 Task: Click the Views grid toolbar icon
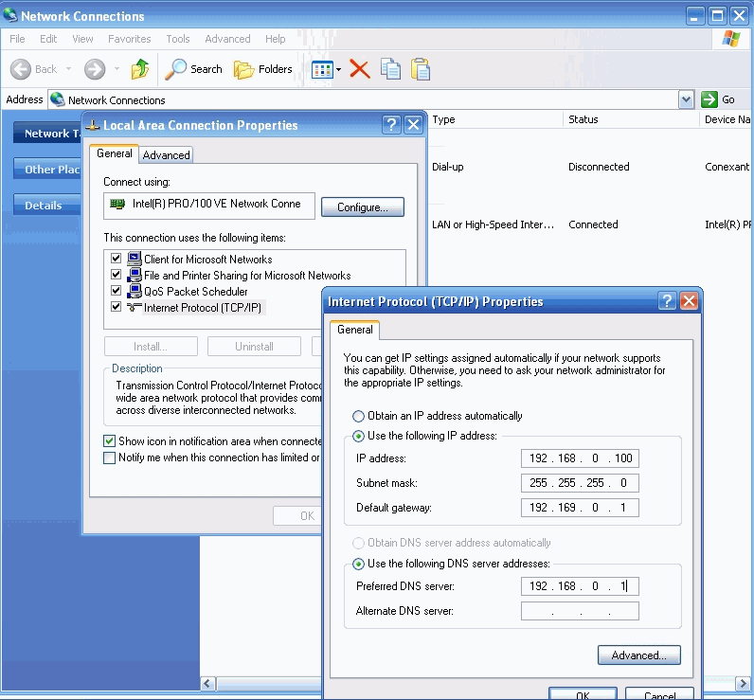coord(322,70)
